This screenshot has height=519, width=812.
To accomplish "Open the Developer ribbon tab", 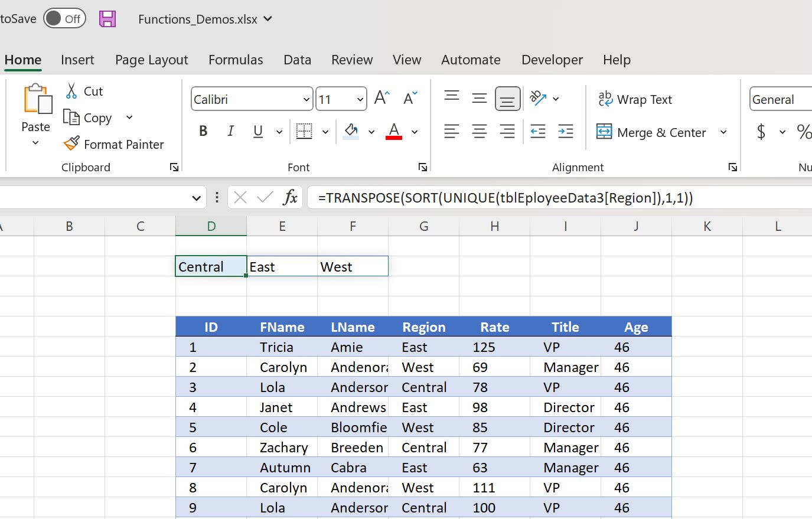I will pos(552,60).
